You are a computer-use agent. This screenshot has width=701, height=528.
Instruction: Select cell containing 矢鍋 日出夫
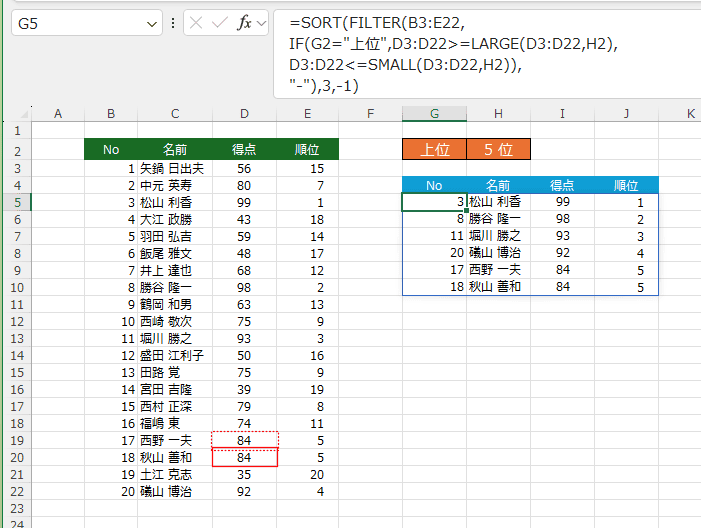point(174,168)
